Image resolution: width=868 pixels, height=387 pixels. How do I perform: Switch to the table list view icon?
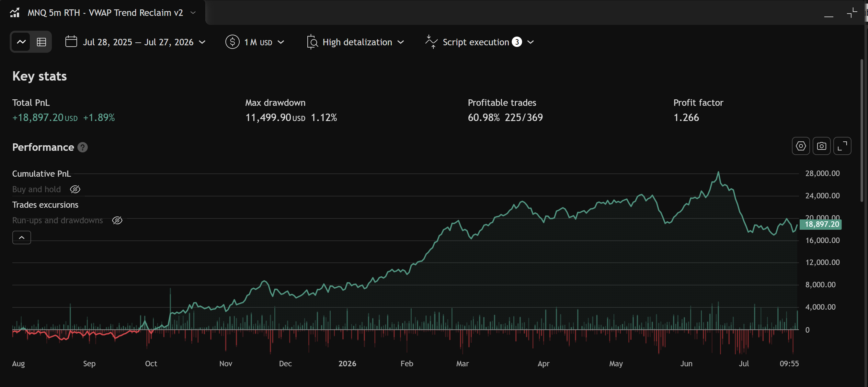click(x=41, y=42)
